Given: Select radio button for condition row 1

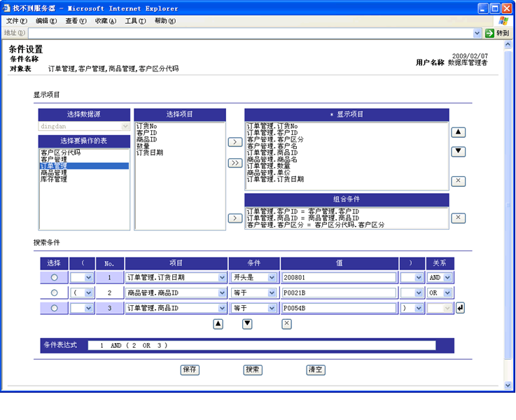Looking at the screenshot, I should point(54,278).
